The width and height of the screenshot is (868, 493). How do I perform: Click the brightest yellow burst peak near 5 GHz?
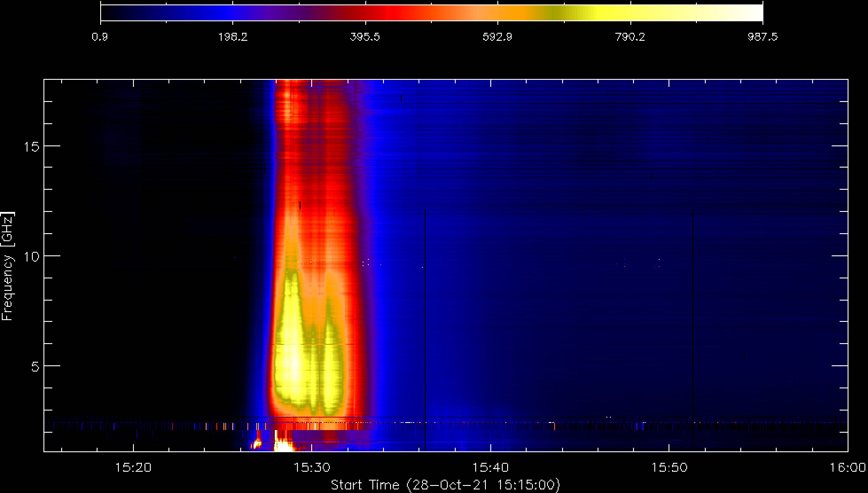(293, 361)
